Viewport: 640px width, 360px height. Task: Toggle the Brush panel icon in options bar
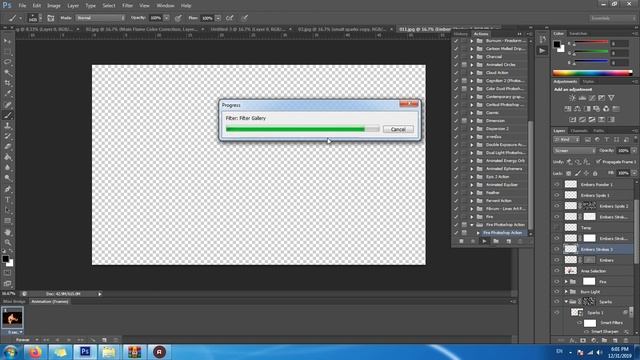click(51, 18)
